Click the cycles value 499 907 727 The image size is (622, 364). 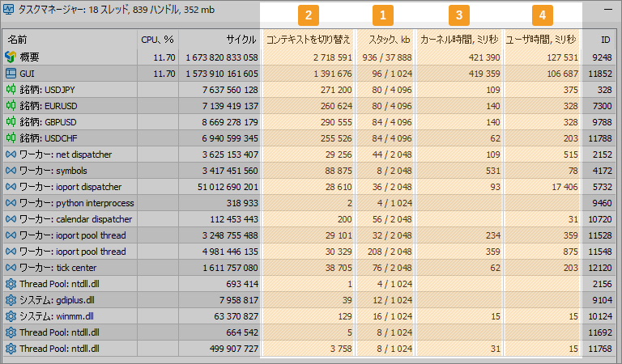point(234,349)
